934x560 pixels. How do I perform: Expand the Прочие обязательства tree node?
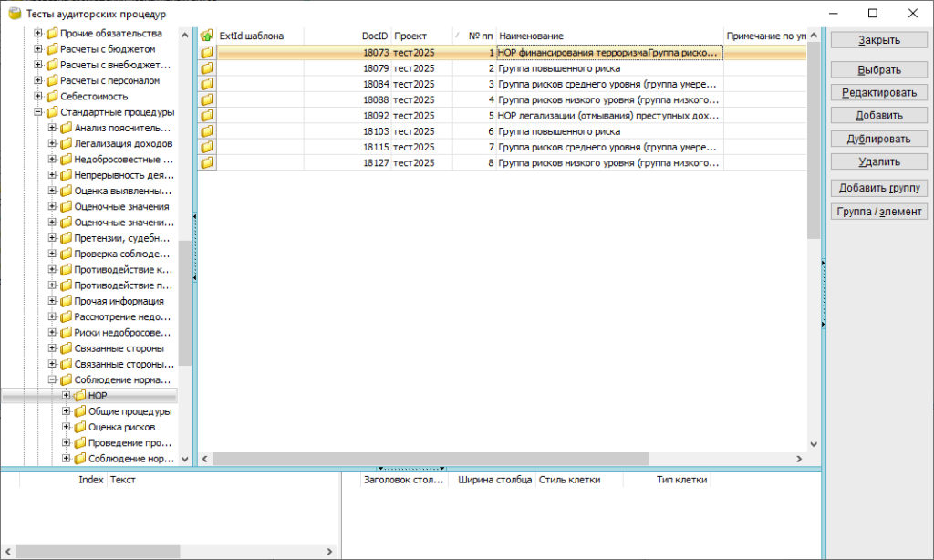point(38,34)
